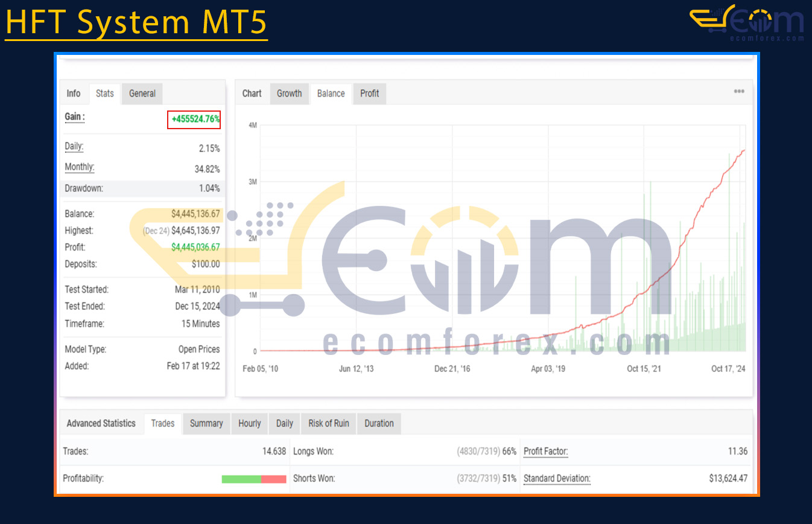Click the Standard Deviation value $13,624.47
This screenshot has height=524, width=812.
point(728,479)
